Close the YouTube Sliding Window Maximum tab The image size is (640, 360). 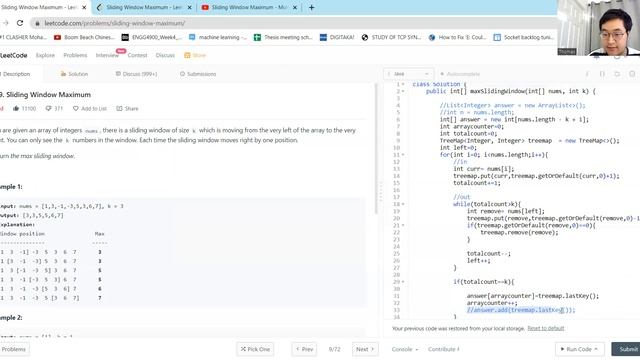(x=295, y=7)
